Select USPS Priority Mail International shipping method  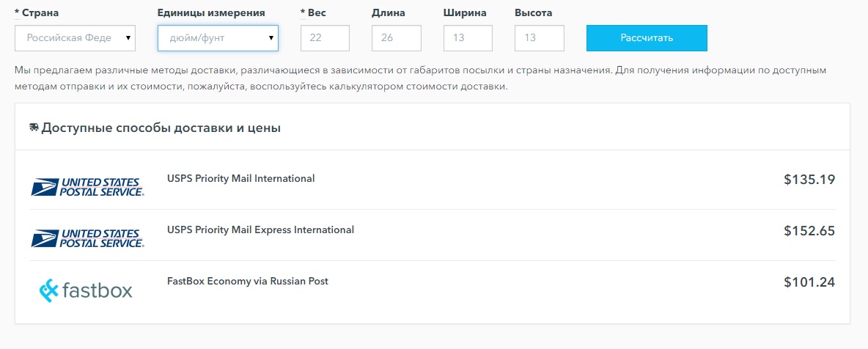(240, 178)
